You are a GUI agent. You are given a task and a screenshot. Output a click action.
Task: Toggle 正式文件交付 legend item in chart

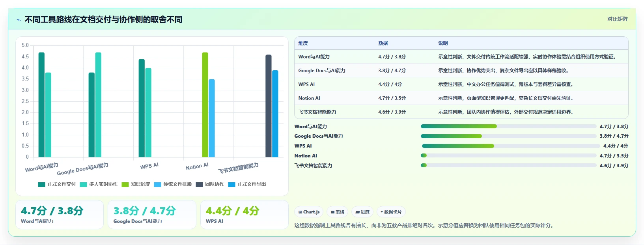[x=57, y=184]
